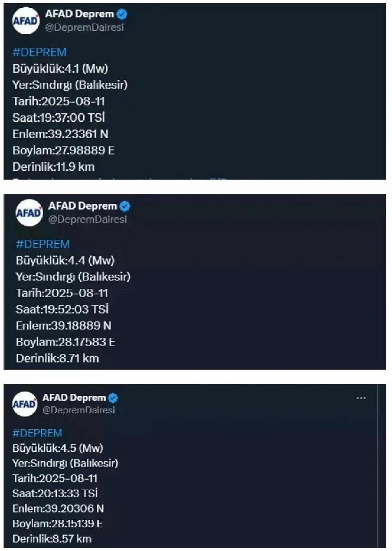Open #DEPREM hashtag in 4.4 magnitude tweet
The height and width of the screenshot is (551, 392).
coord(43,244)
